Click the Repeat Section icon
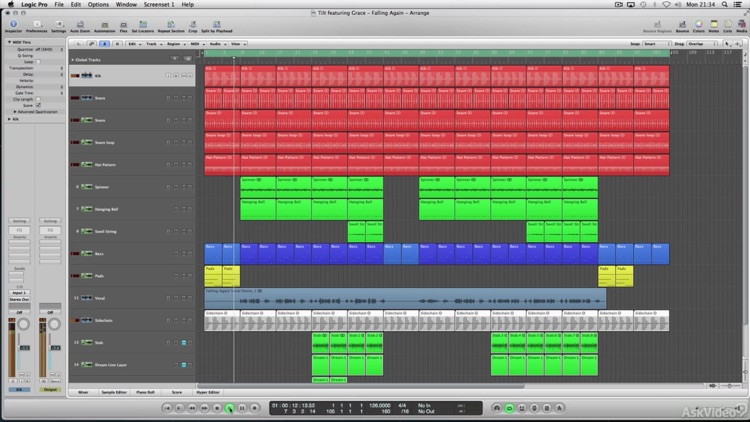Screen dimensions: 750x422 click(x=171, y=26)
